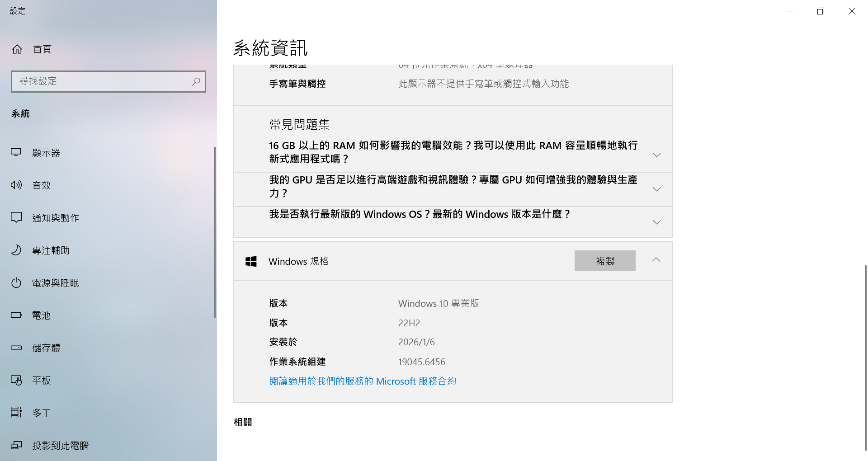The image size is (868, 461).
Task: Click the 顯示器 monitor icon
Action: pyautogui.click(x=16, y=152)
